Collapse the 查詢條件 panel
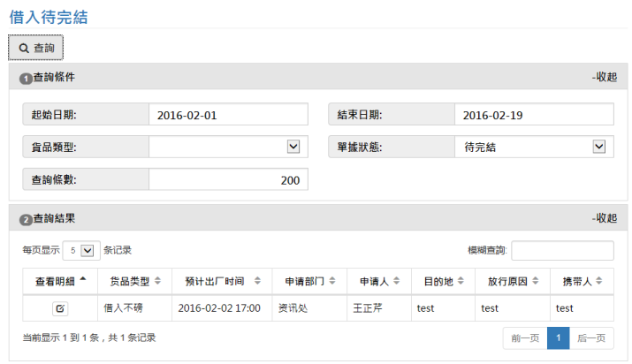The width and height of the screenshot is (632, 364). 605,77
